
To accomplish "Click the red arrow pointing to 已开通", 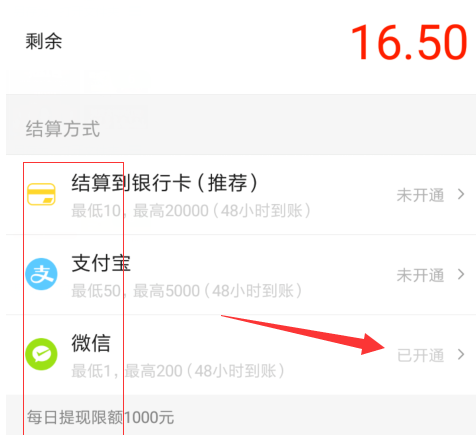I will pyautogui.click(x=303, y=334).
